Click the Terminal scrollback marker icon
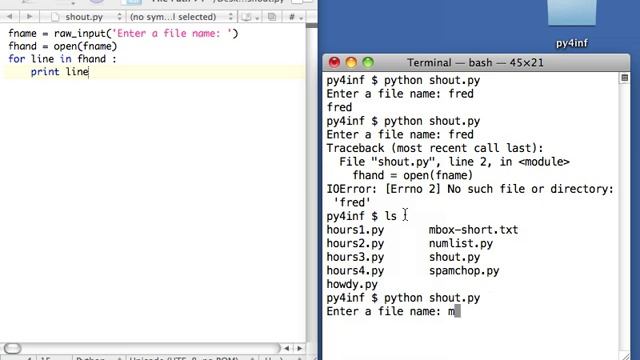 click(624, 78)
